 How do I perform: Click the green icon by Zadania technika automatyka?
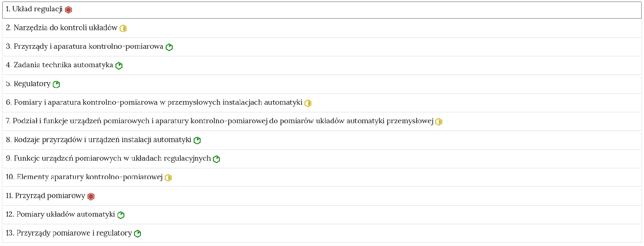pos(119,66)
